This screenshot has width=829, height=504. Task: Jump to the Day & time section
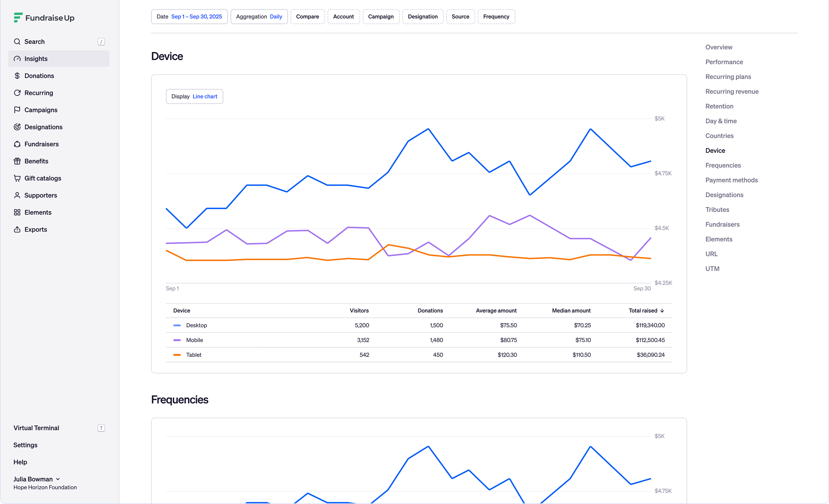click(721, 121)
